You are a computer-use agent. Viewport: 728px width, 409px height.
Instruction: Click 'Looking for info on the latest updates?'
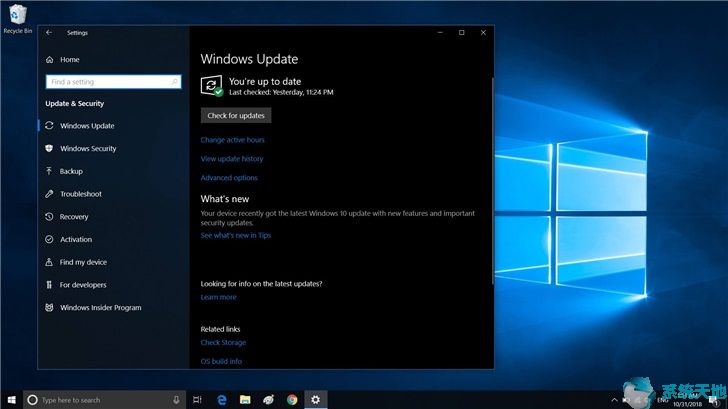[261, 284]
